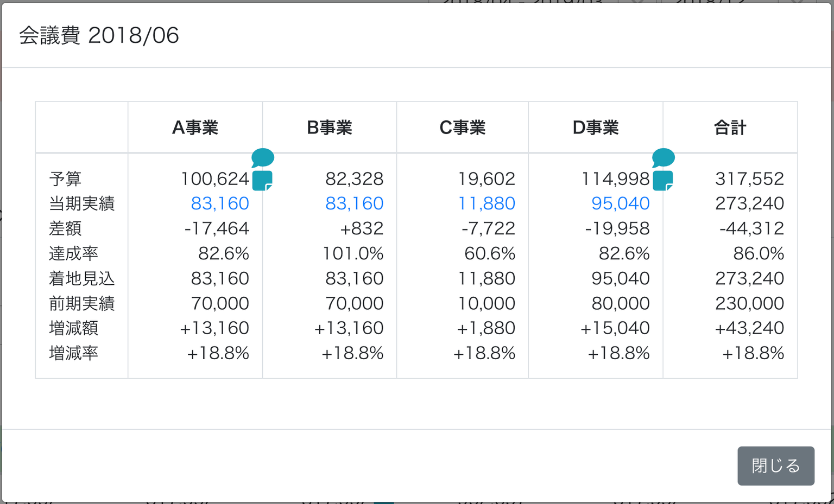Select total budget value 317,552
This screenshot has width=834, height=504.
[x=750, y=178]
